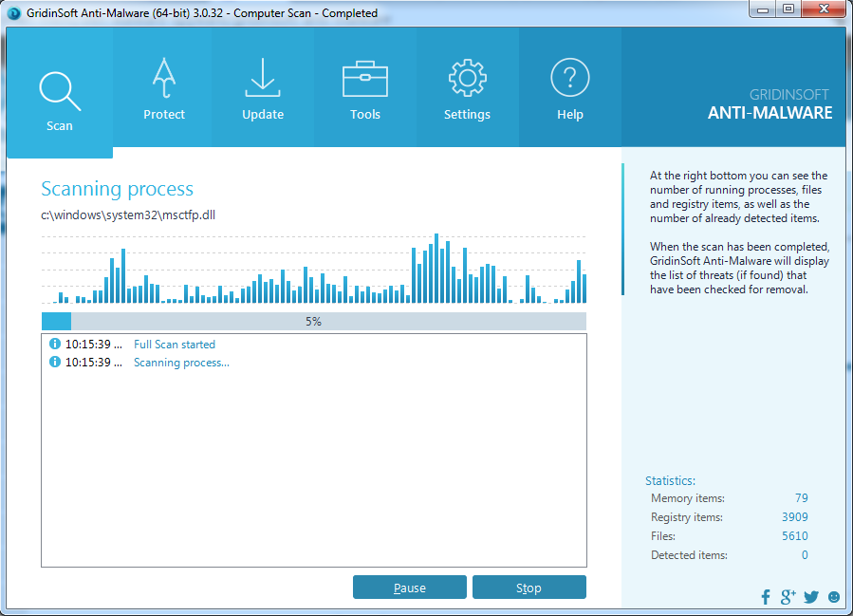Click the scan activity bar graph
The width and height of the screenshot is (853, 616).
(x=313, y=269)
